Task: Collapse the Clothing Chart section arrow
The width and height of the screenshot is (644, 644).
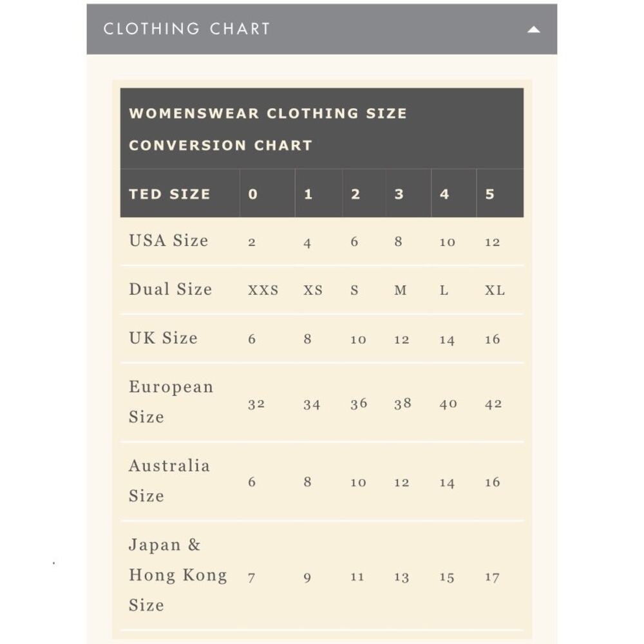Action: 533,30
